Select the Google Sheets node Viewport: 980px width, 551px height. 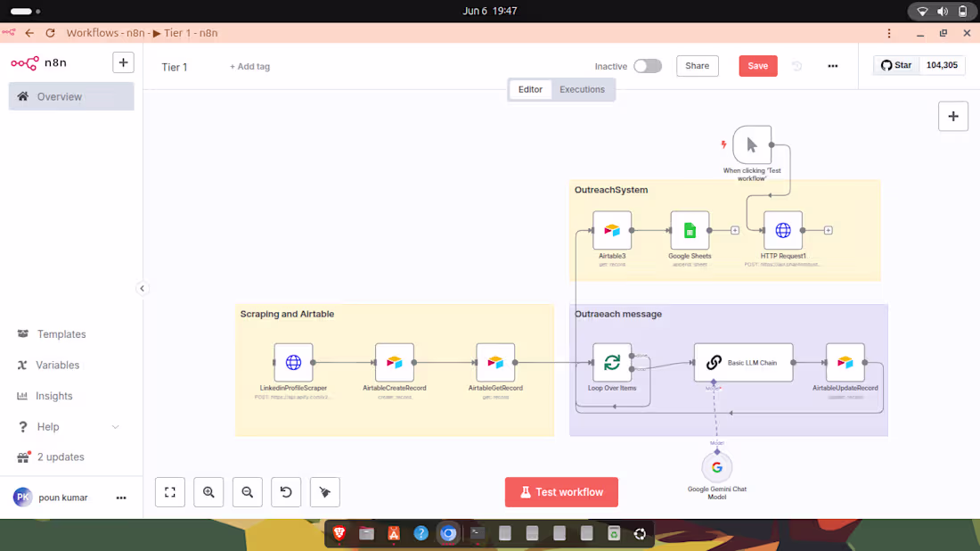[690, 228]
